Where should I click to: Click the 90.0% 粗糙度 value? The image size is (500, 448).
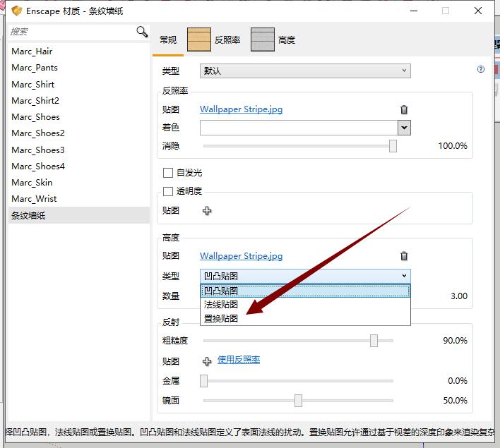pyautogui.click(x=455, y=341)
